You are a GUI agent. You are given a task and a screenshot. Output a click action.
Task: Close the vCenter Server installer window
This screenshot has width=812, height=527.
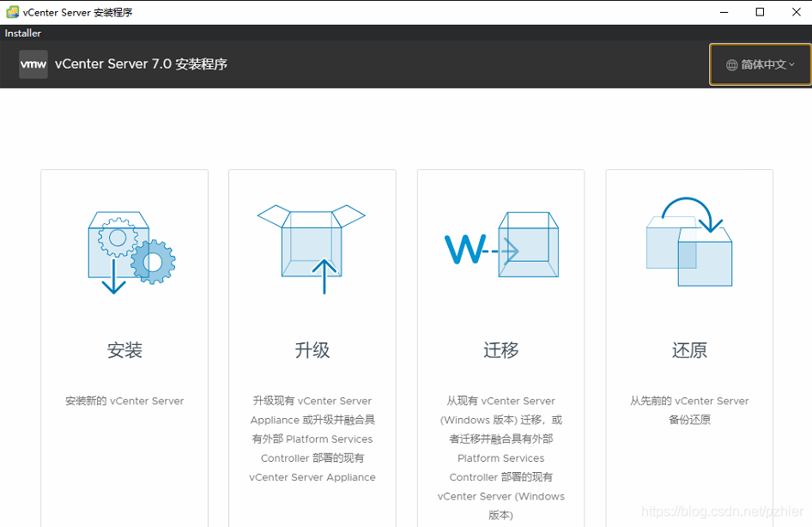tap(797, 12)
